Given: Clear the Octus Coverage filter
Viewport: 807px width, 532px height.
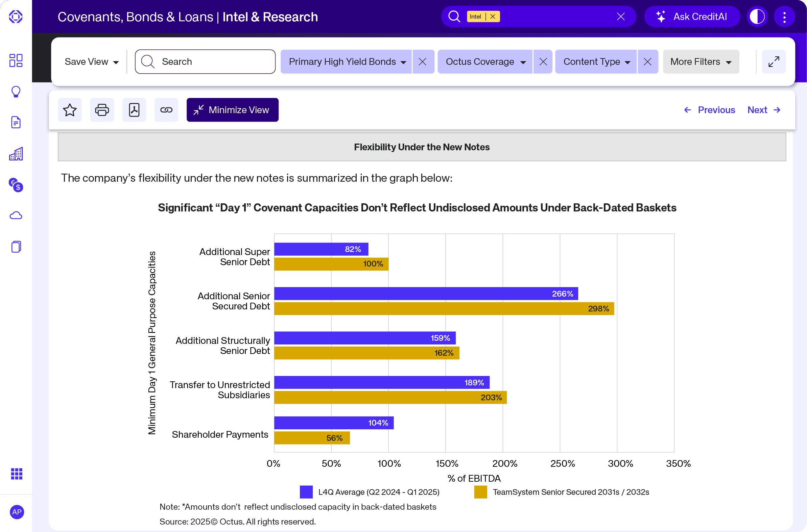Looking at the screenshot, I should pyautogui.click(x=543, y=62).
